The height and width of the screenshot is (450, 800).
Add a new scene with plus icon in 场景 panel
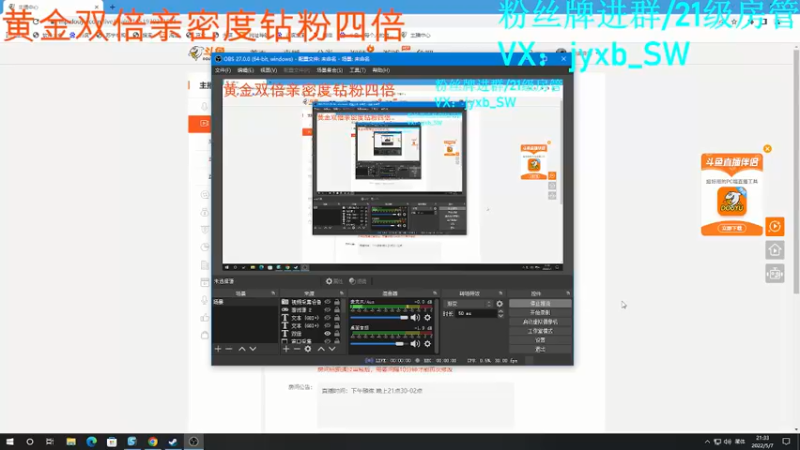click(x=218, y=349)
